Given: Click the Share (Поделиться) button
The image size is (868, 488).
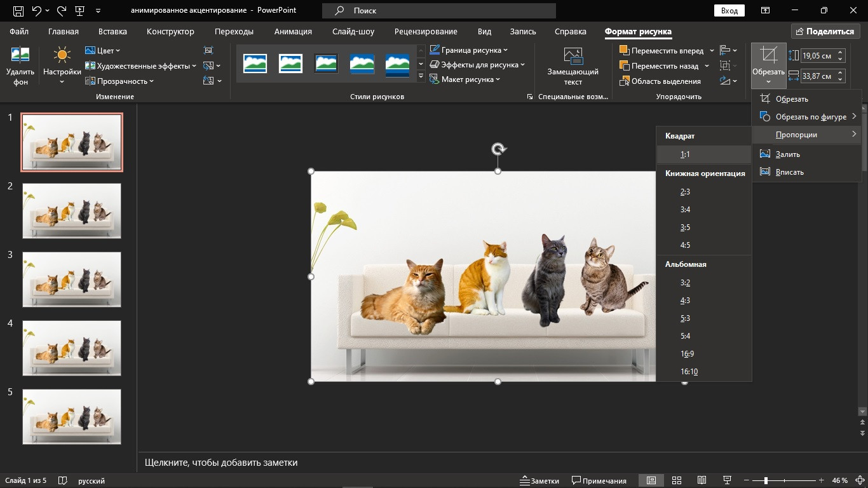Looking at the screenshot, I should click(825, 31).
